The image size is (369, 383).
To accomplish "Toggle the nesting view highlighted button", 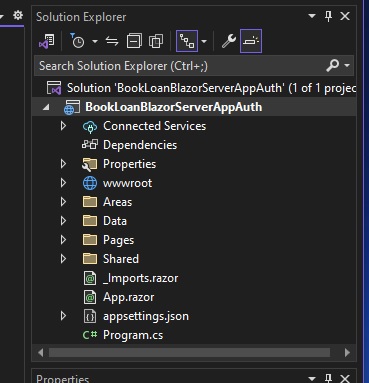I will click(x=187, y=41).
